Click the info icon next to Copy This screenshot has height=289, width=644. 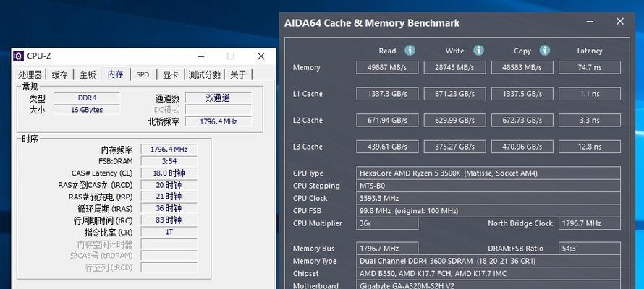click(545, 51)
